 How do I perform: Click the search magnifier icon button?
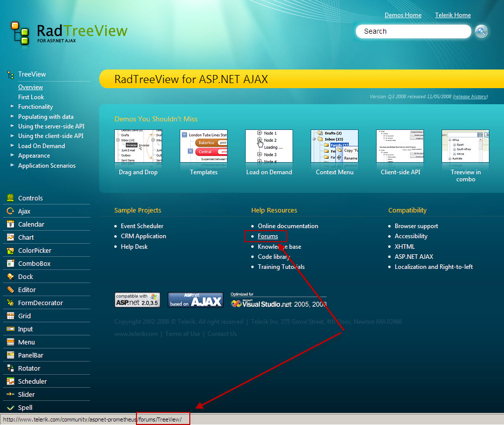pos(481,32)
